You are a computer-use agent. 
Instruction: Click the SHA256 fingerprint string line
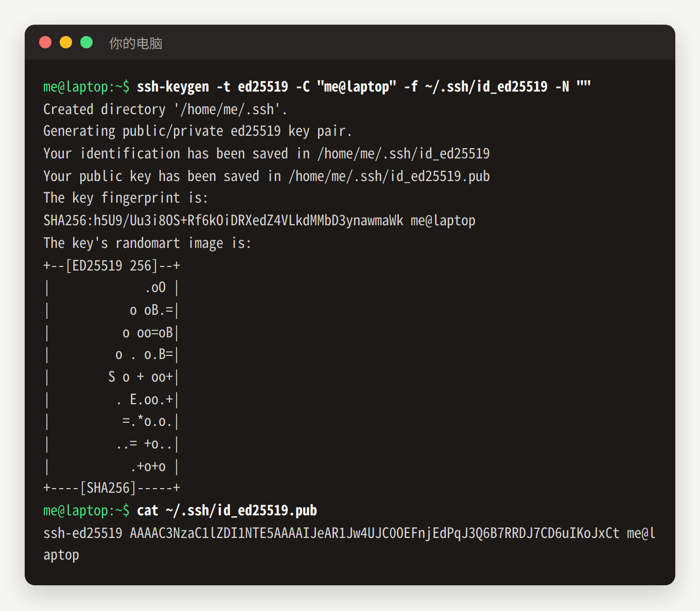click(x=259, y=220)
